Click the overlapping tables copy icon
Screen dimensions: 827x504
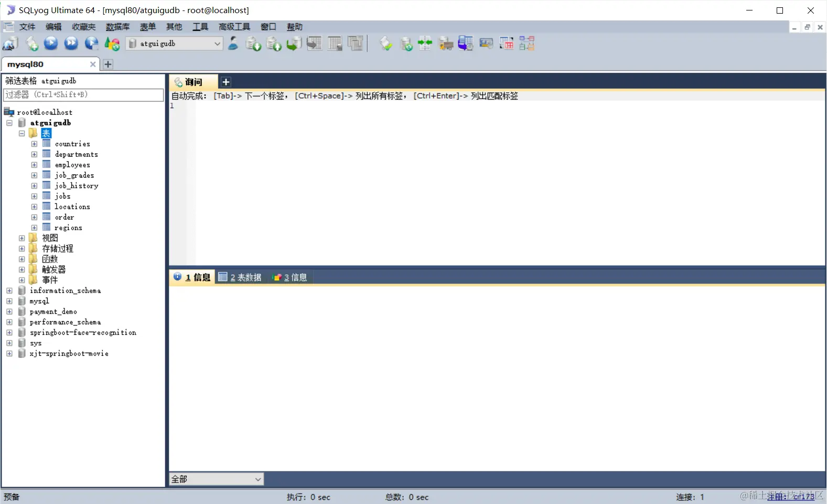point(355,43)
